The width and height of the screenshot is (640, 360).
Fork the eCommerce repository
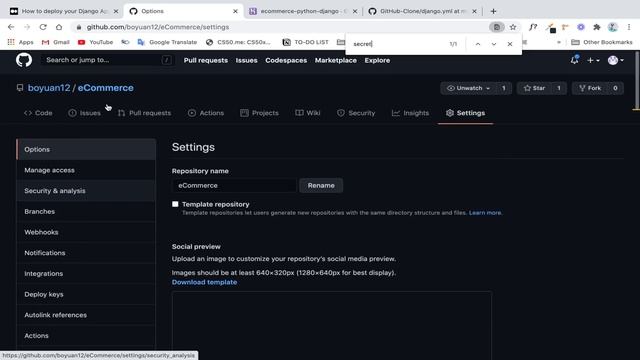click(x=590, y=88)
